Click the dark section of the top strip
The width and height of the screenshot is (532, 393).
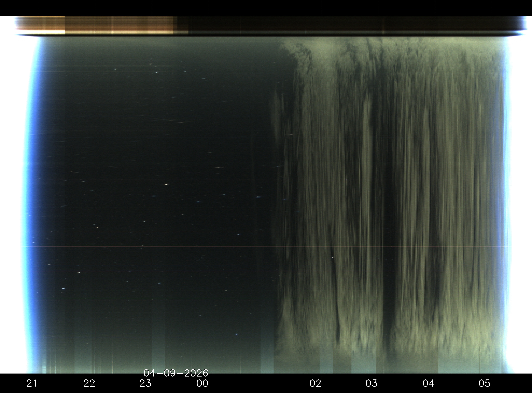click(x=333, y=25)
